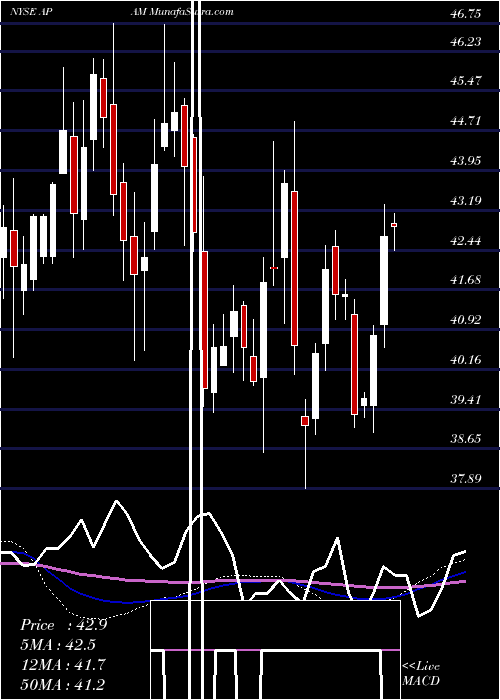Click the 46.75 price axis label

click(x=466, y=14)
